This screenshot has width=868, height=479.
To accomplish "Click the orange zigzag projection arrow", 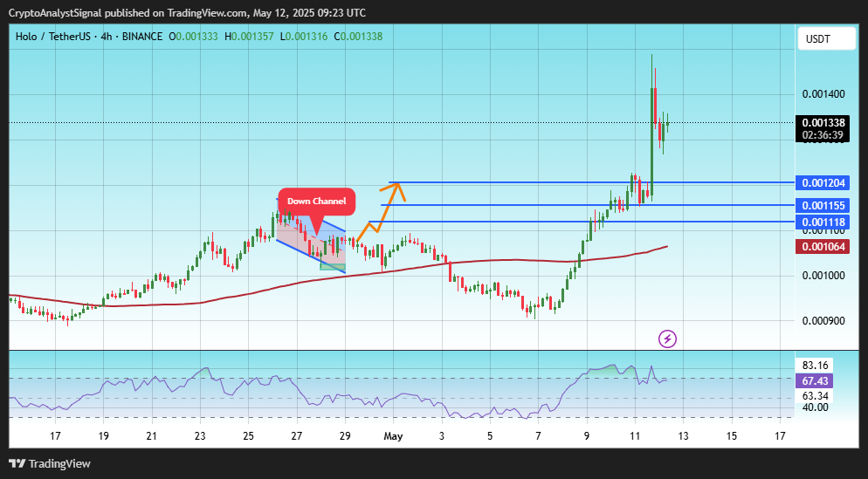I will point(382,211).
